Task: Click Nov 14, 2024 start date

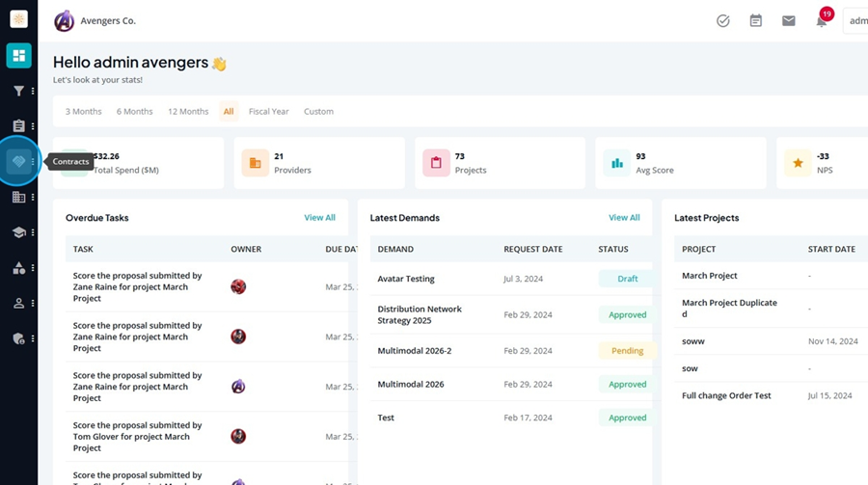Action: click(x=832, y=341)
